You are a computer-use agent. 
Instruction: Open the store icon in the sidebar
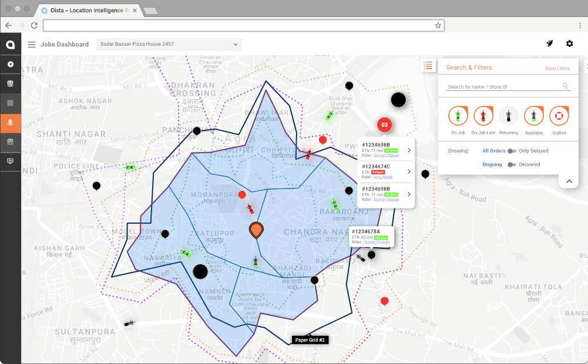point(10,83)
